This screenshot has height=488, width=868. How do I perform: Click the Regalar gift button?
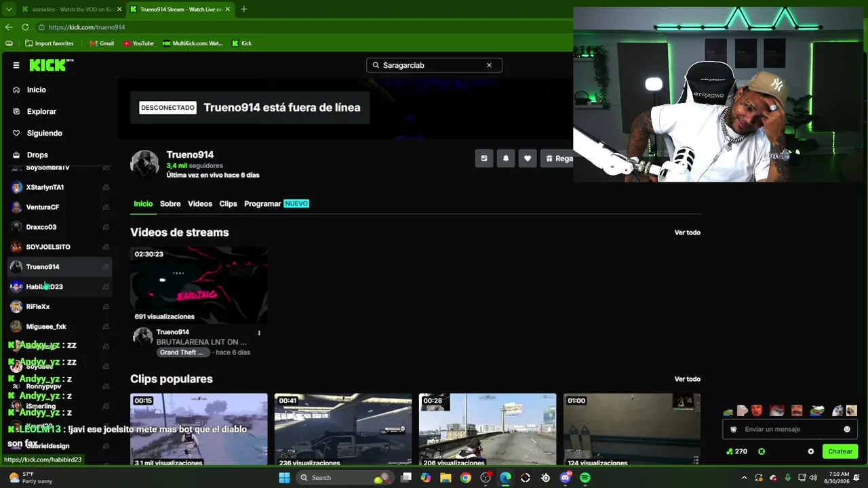557,159
